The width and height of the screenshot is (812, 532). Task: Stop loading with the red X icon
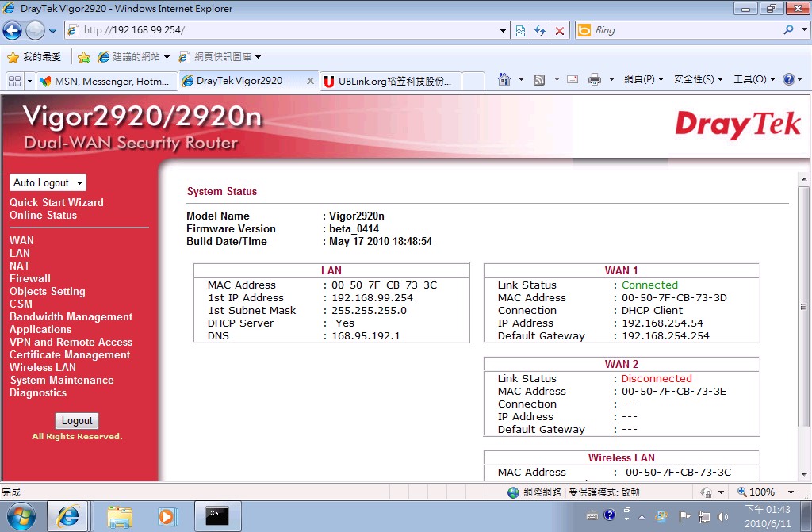[560, 31]
